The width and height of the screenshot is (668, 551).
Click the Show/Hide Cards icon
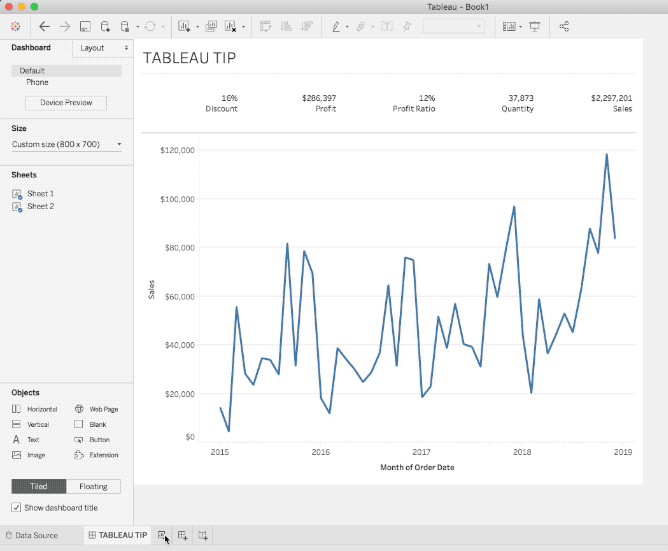pos(509,26)
